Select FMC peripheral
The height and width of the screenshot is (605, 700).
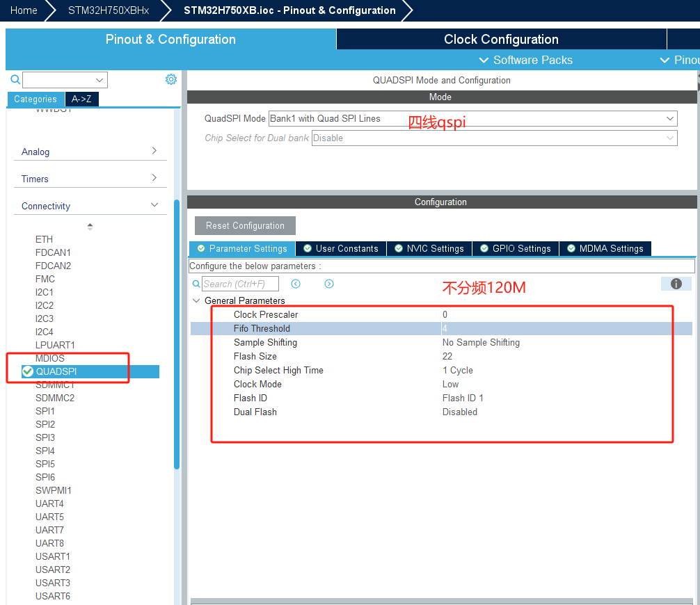[x=45, y=279]
